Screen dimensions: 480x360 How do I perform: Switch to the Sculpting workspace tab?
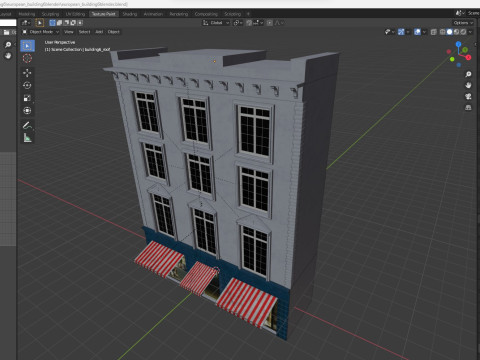click(50, 14)
